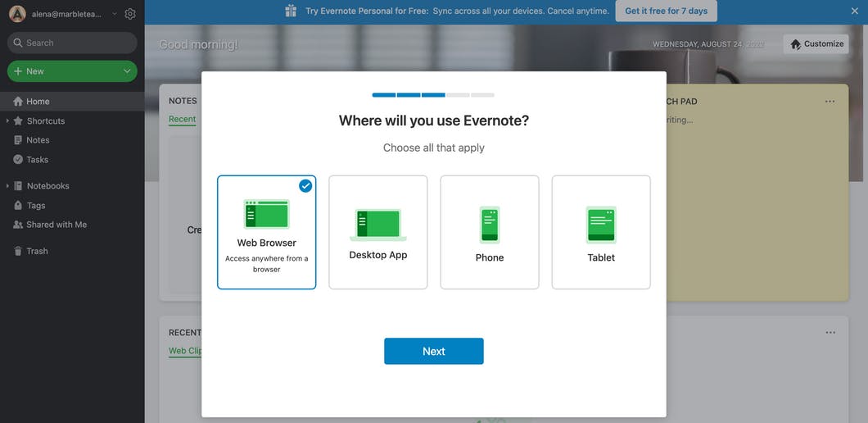Dismiss the promo banner with the X
Image resolution: width=868 pixels, height=423 pixels.
pos(855,11)
